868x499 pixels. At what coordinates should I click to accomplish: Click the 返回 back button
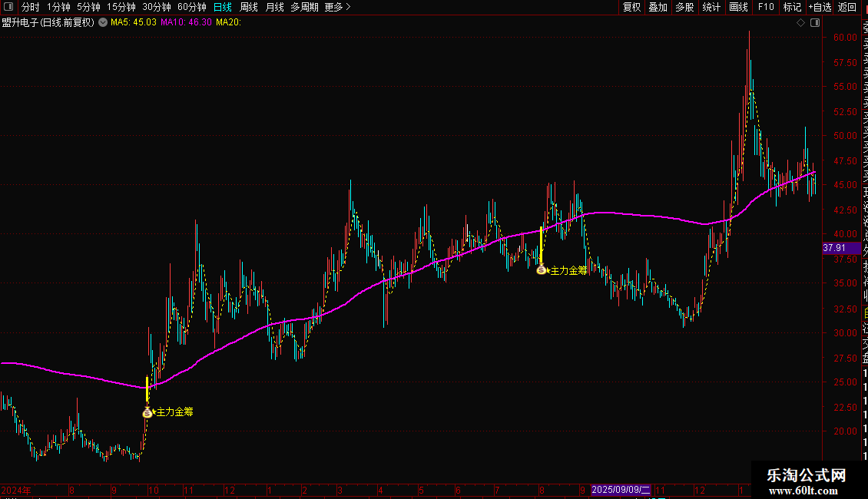point(847,7)
